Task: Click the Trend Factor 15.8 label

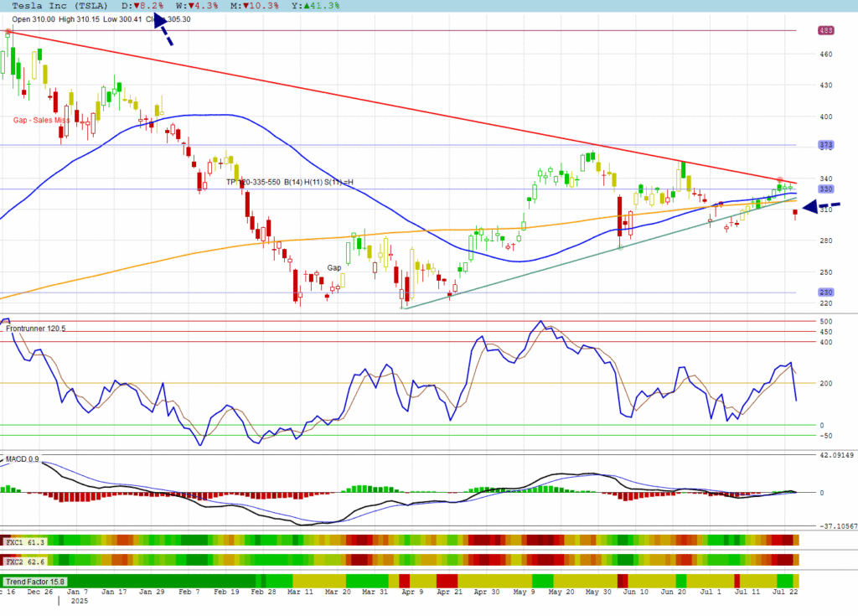Action: [x=35, y=582]
